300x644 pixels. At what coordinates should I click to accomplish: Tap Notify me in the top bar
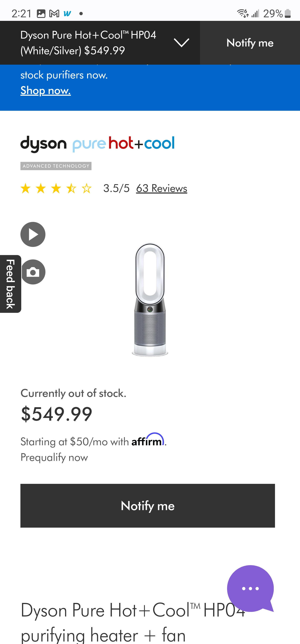click(250, 43)
